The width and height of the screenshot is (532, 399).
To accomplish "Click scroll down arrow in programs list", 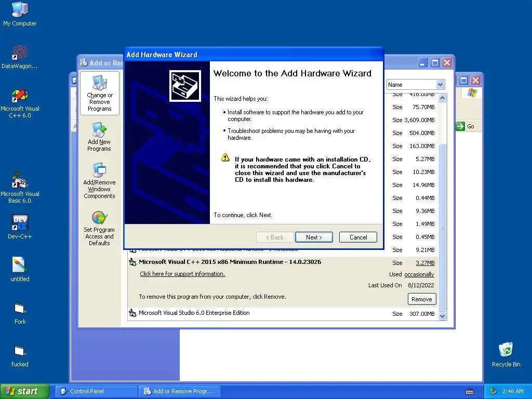I will tap(443, 316).
